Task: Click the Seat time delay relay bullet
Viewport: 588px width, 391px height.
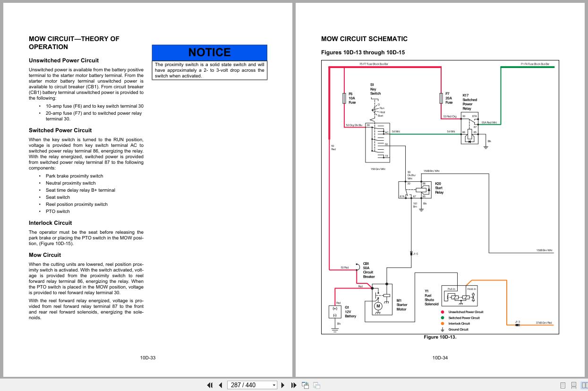Action: click(x=80, y=190)
